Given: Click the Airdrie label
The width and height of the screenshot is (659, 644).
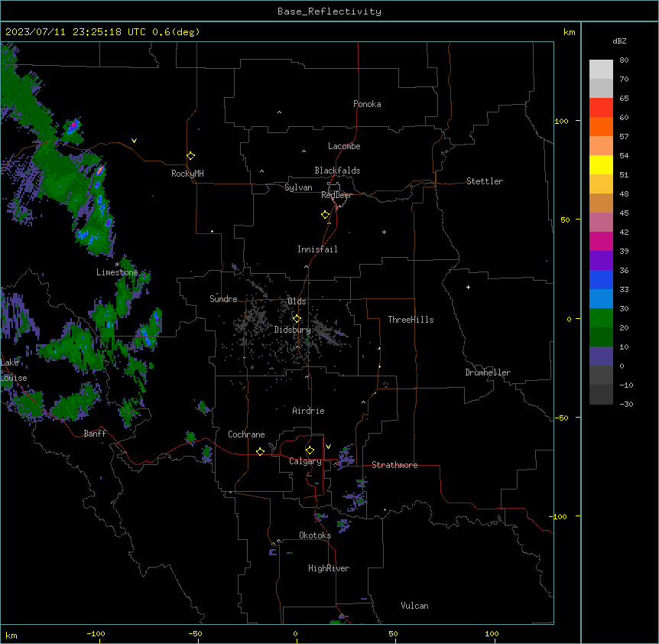Looking at the screenshot, I should point(308,411).
